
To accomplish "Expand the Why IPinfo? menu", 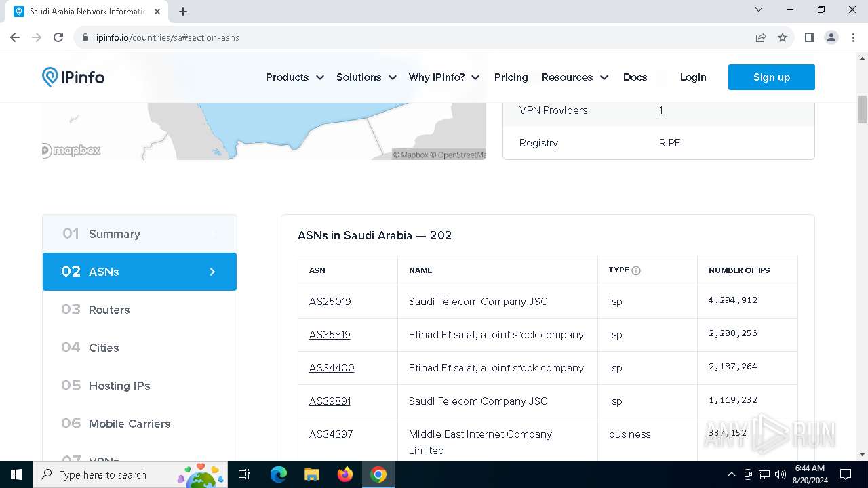I will point(444,77).
